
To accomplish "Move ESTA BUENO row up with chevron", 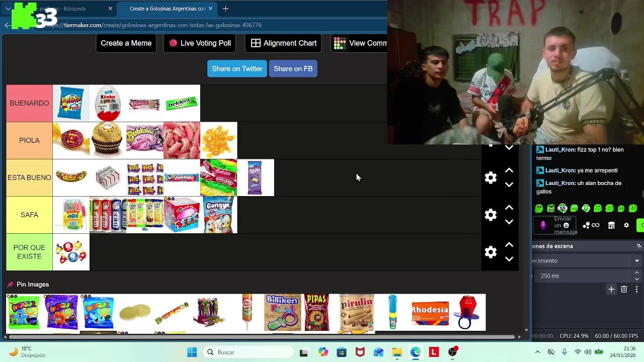I will coord(509,171).
